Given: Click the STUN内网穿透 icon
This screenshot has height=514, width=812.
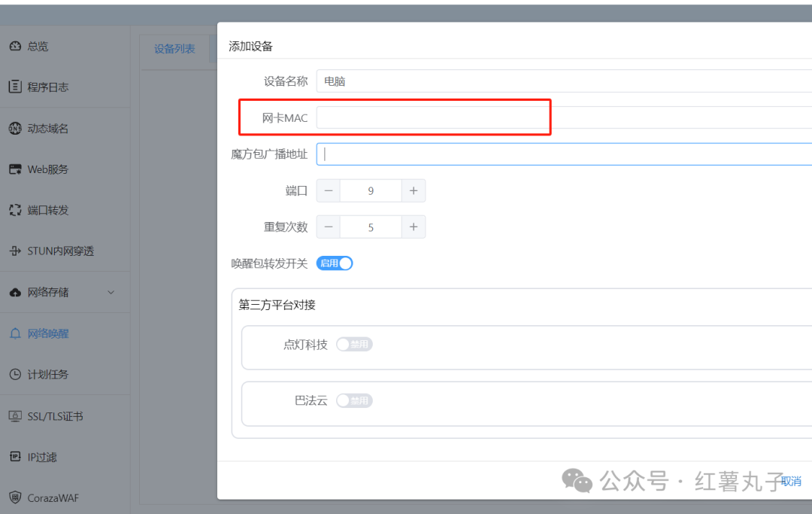Looking at the screenshot, I should 15,251.
